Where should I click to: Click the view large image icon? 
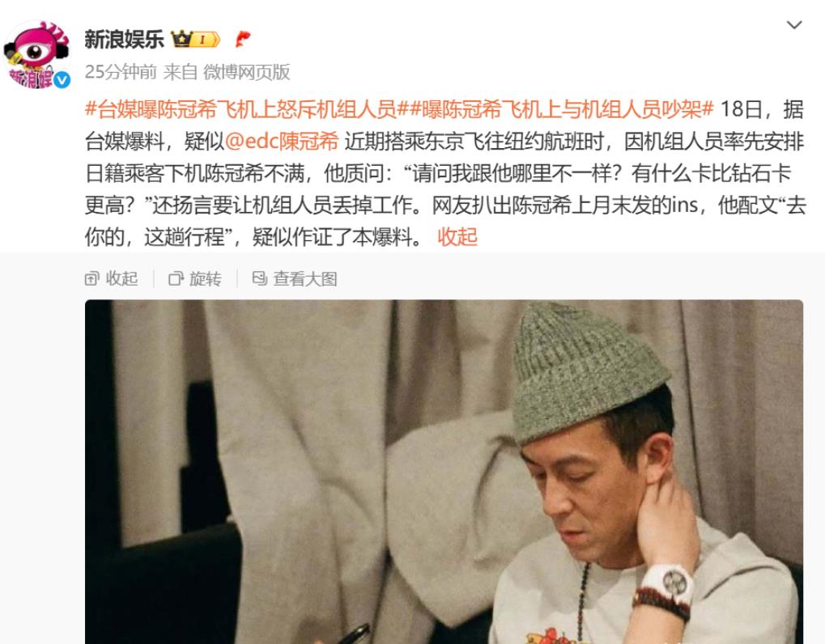pos(259,278)
